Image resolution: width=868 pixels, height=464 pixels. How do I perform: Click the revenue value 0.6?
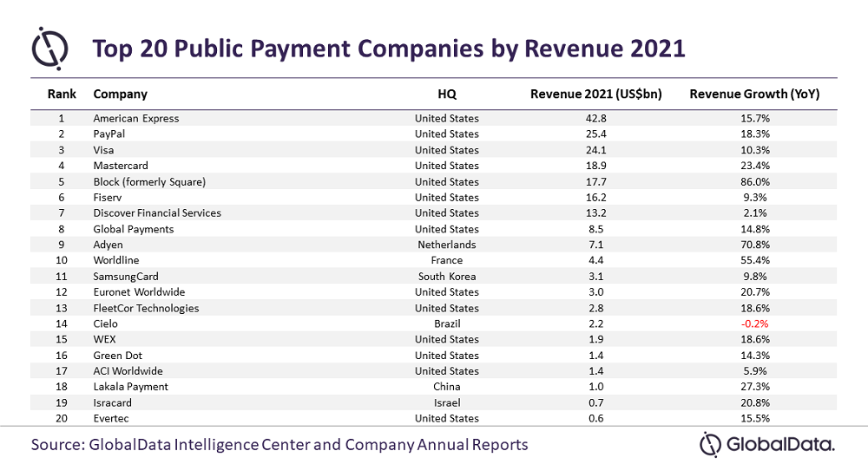tap(596, 418)
